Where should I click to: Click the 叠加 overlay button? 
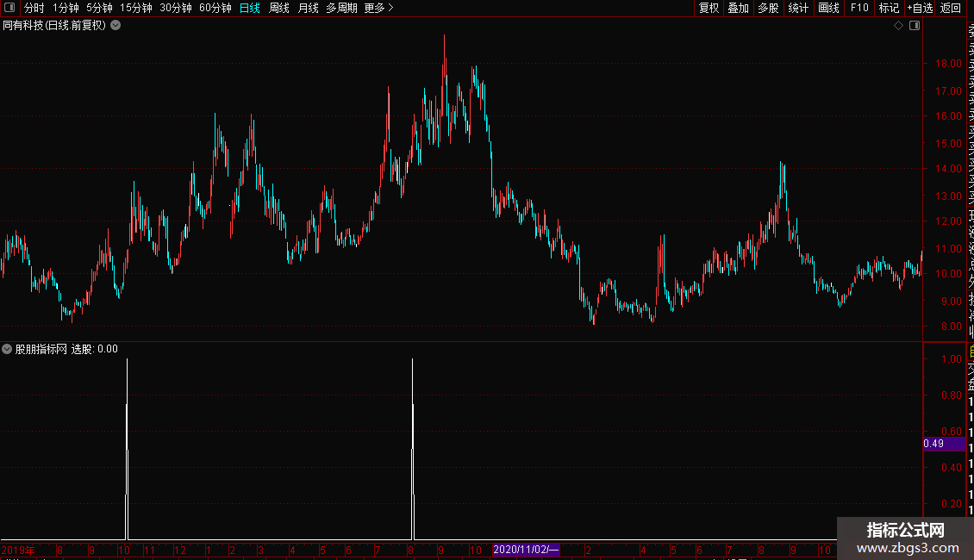(739, 8)
